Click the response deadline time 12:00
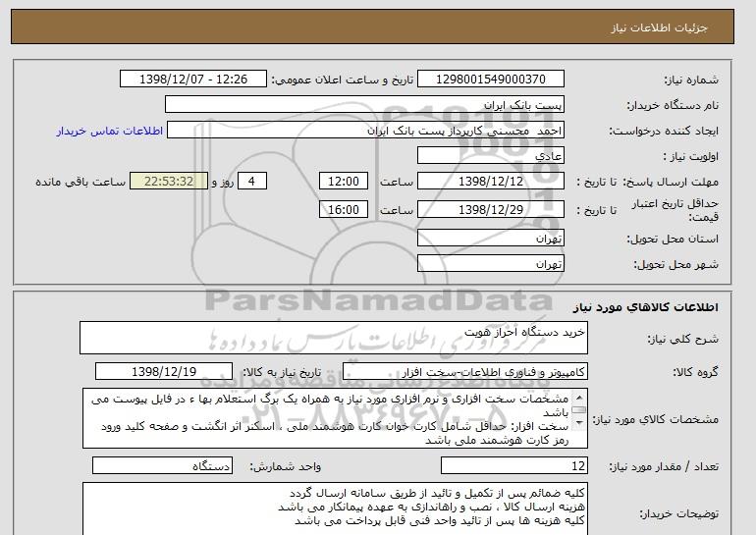This screenshot has height=535, width=756. [x=344, y=182]
